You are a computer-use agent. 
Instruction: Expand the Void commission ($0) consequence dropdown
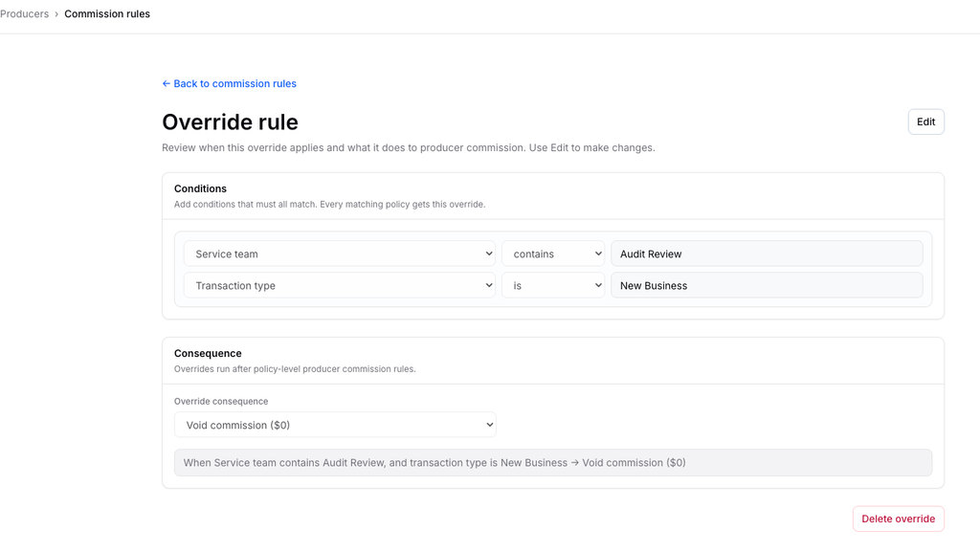[x=335, y=425]
